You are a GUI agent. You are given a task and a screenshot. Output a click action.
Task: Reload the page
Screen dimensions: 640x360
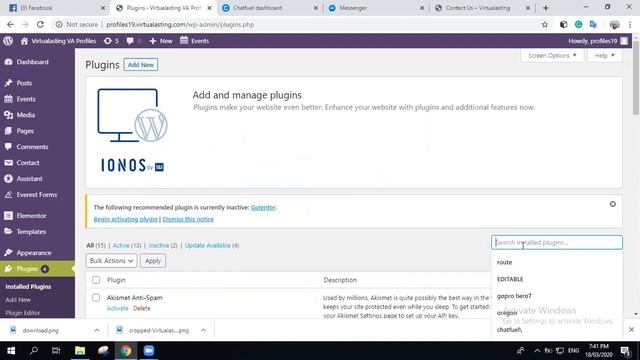click(40, 24)
